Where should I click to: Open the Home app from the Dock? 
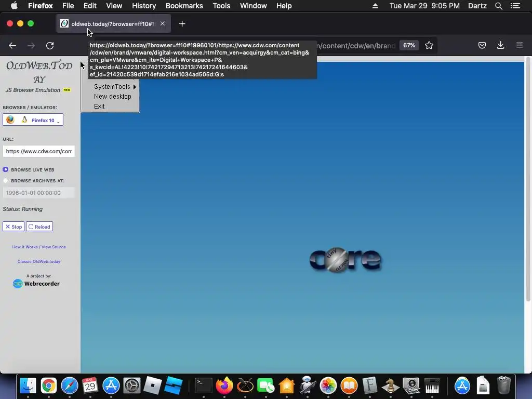(287, 385)
